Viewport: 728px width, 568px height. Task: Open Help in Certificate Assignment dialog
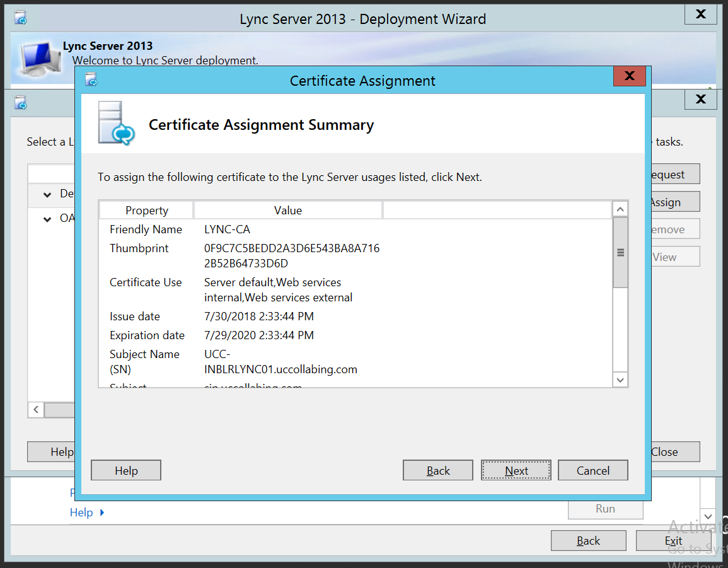pyautogui.click(x=126, y=470)
